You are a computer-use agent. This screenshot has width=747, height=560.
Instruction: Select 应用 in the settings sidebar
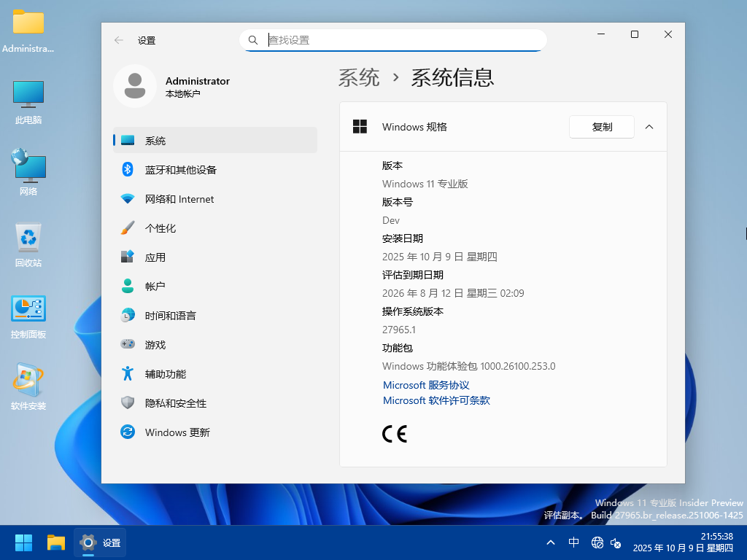[155, 257]
